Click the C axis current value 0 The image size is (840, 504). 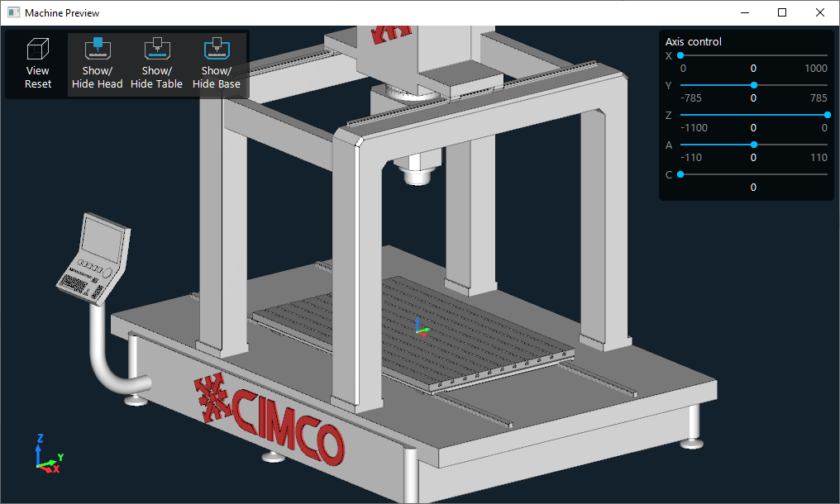click(x=753, y=188)
